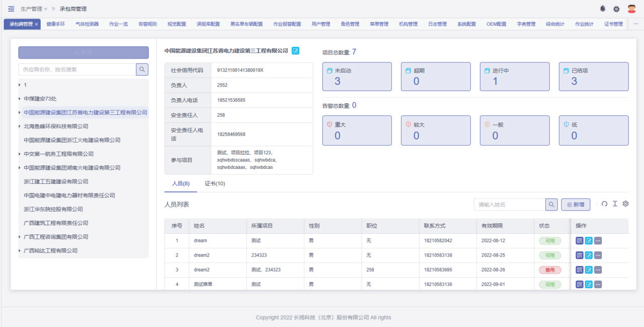Edit the 测试菜单 personnel row
644x327 pixels.
589,285
